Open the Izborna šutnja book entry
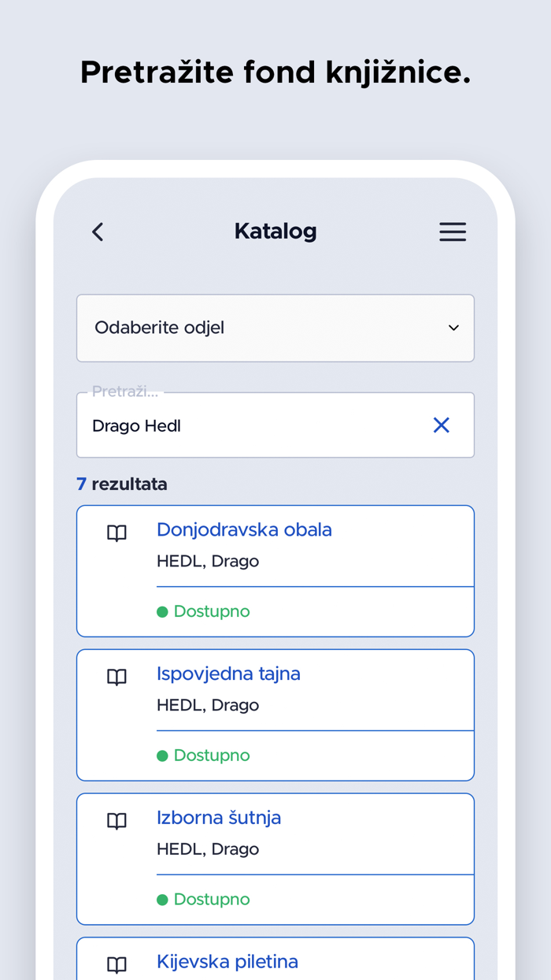 tap(219, 818)
